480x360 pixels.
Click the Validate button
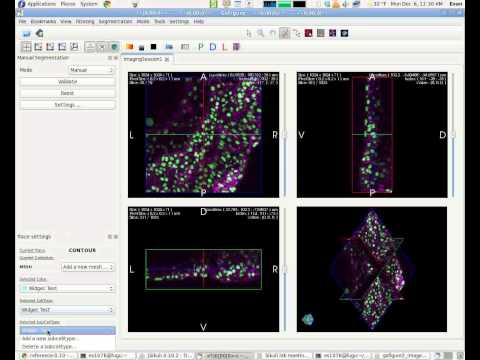68,82
